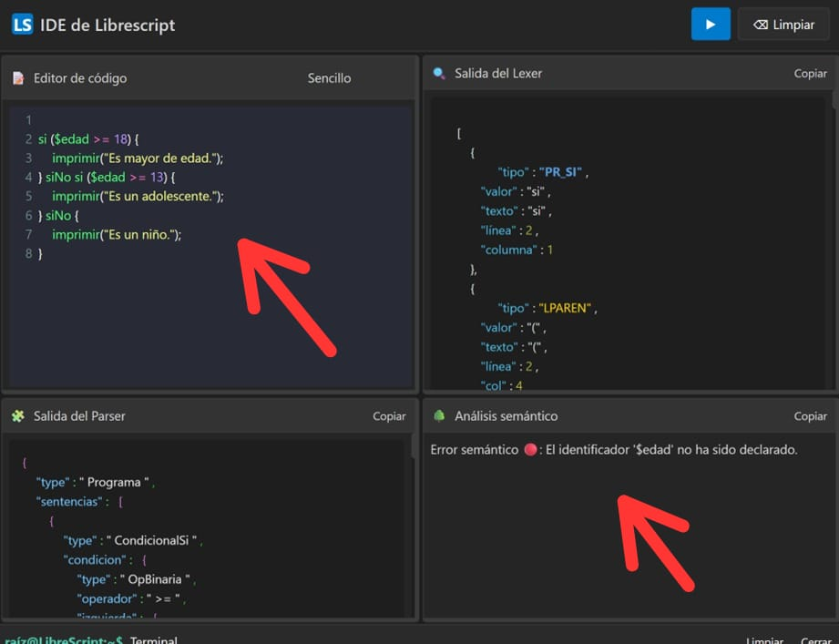Click the "columna" : 1 entry in Lexer

click(517, 250)
